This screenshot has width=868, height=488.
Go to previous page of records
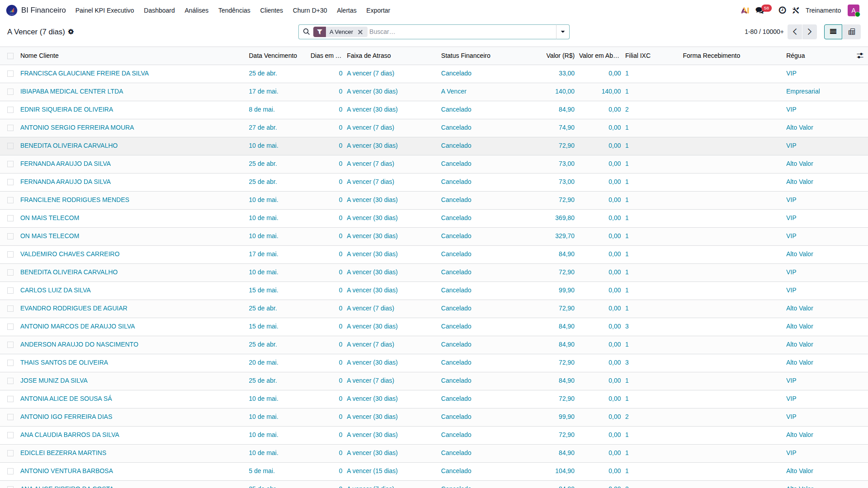[x=795, y=32]
